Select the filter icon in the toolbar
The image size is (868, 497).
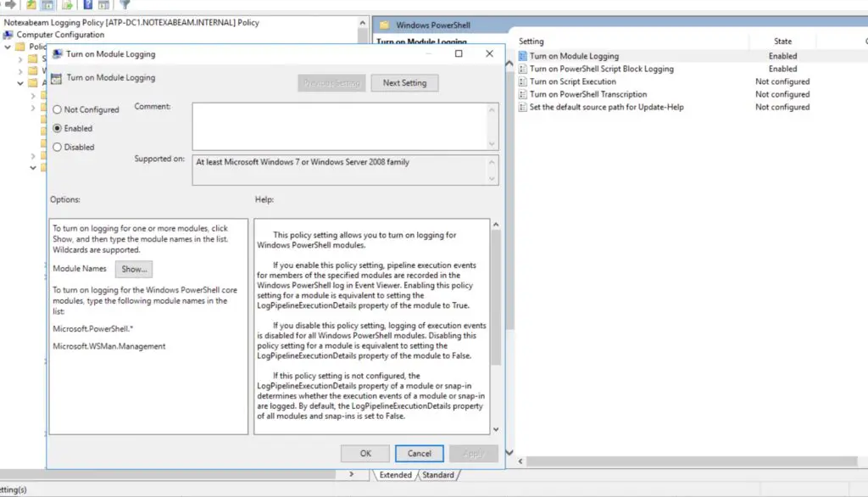click(x=125, y=6)
